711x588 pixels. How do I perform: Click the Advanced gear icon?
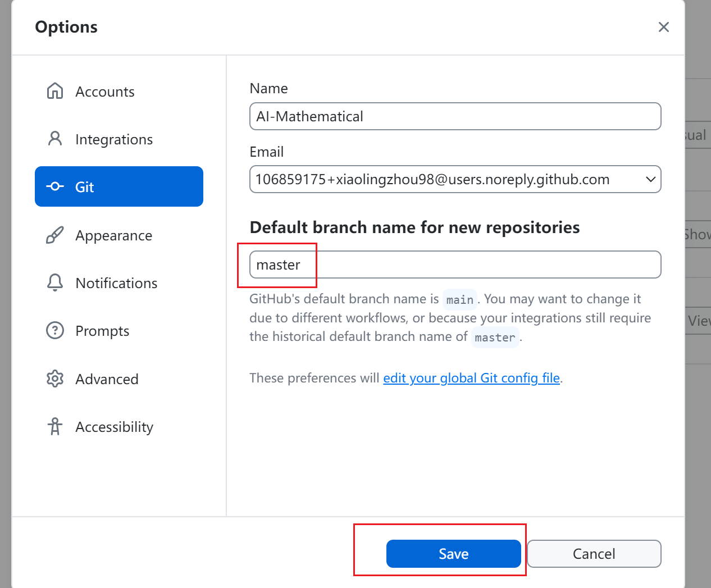click(55, 379)
